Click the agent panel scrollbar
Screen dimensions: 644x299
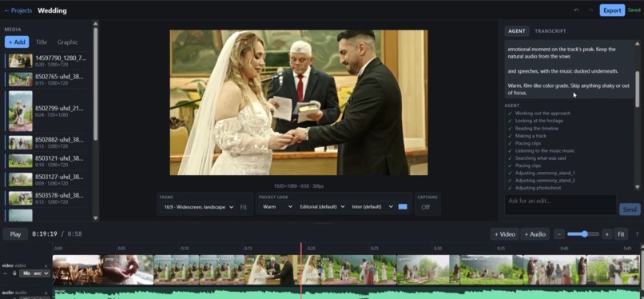pyautogui.click(x=638, y=89)
